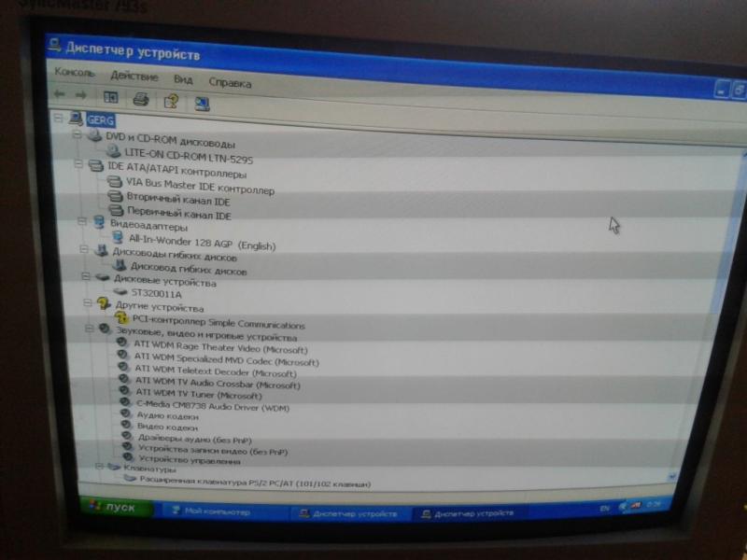Collapse DVD и CD-ROM дисководы category
This screenshot has width=747, height=560.
click(77, 134)
